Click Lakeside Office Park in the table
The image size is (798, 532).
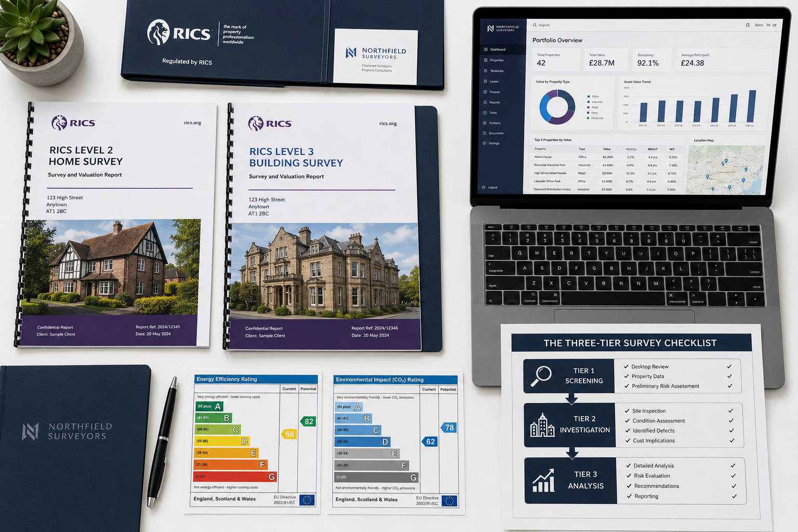point(547,181)
